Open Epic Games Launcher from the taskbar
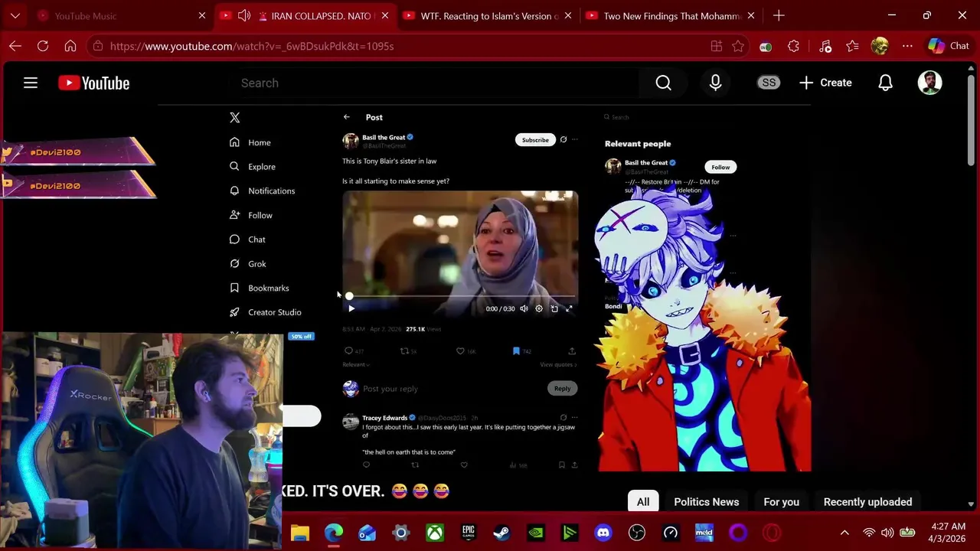This screenshot has height=551, width=980. point(469,533)
